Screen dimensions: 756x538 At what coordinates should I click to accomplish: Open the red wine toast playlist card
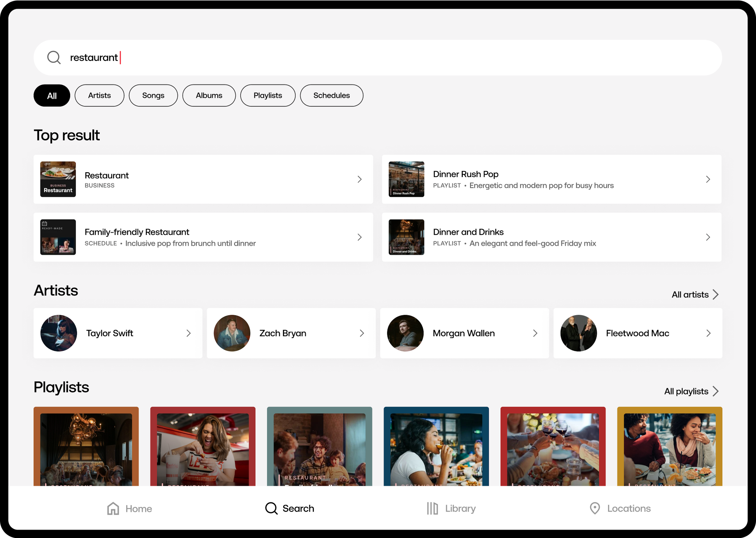pos(553,446)
